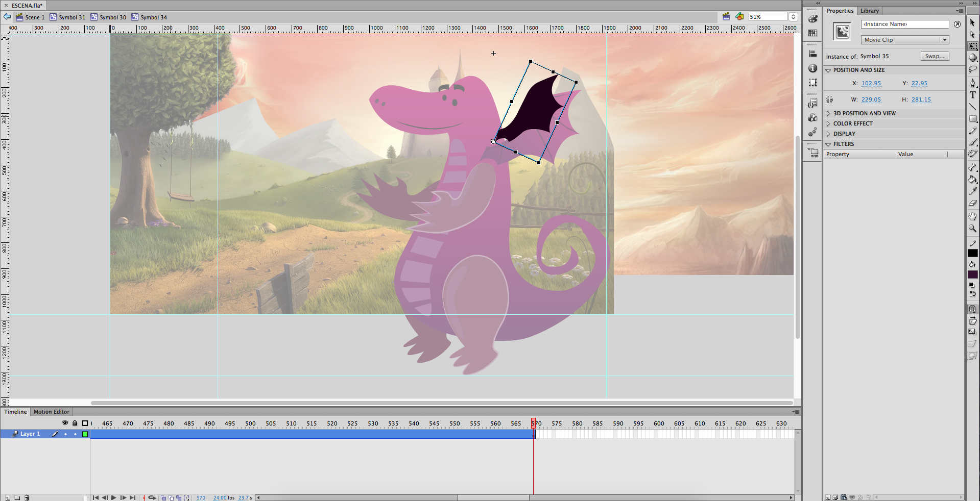Viewport: 980px width, 501px height.
Task: Select the Eraser tool
Action: coord(972,203)
